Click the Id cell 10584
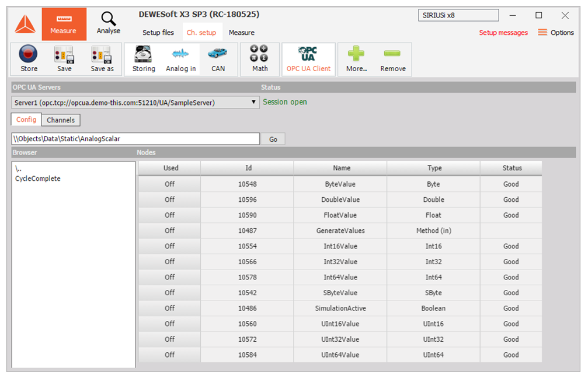Viewport: 588px width, 378px height. coord(248,355)
